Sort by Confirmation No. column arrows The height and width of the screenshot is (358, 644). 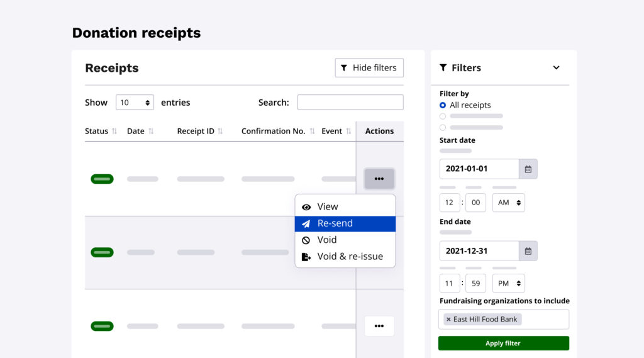point(312,131)
